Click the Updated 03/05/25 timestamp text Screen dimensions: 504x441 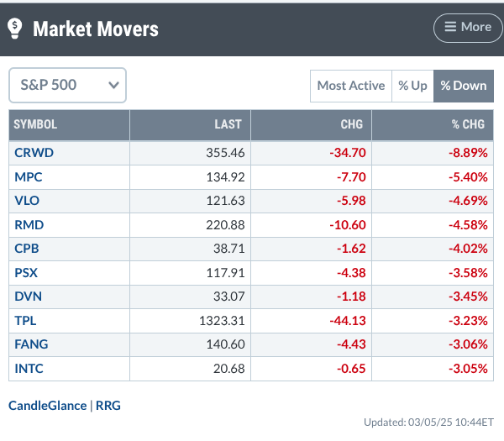click(x=428, y=422)
